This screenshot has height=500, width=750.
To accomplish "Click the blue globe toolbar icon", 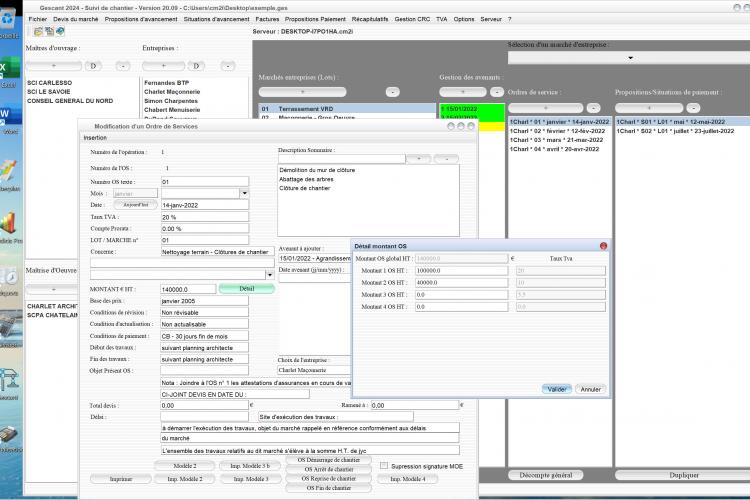I will pyautogui.click(x=60, y=32).
